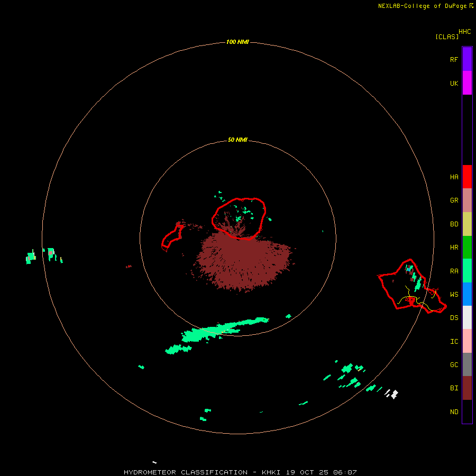Click the "BD" legend label
The width and height of the screenshot is (476, 476).
454,224
